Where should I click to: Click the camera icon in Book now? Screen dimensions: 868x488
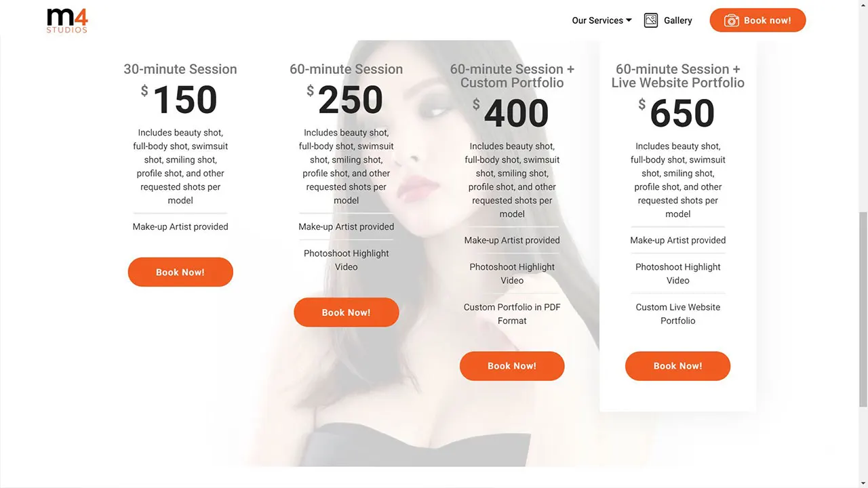732,20
